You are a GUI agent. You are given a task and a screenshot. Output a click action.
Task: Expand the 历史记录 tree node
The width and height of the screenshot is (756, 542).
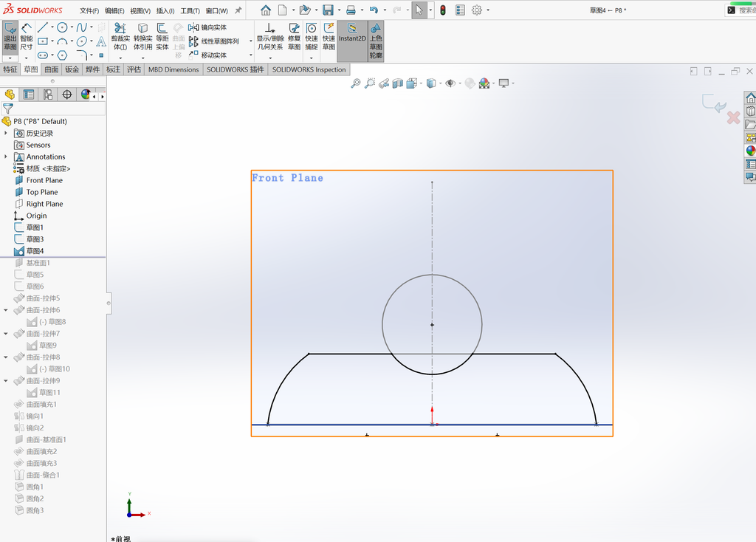6,133
